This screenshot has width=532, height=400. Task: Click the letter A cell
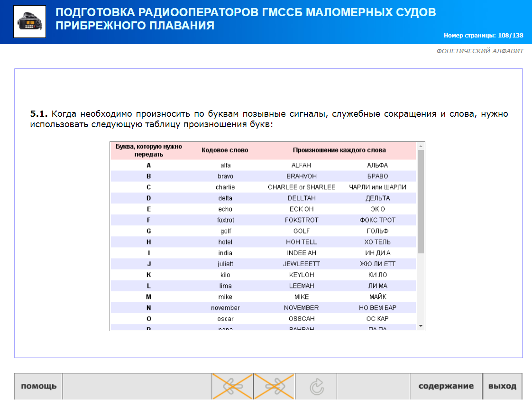[148, 166]
